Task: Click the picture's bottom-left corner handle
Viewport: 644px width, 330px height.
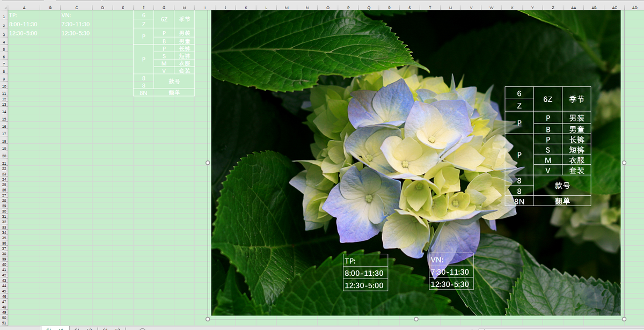Action: tap(208, 319)
